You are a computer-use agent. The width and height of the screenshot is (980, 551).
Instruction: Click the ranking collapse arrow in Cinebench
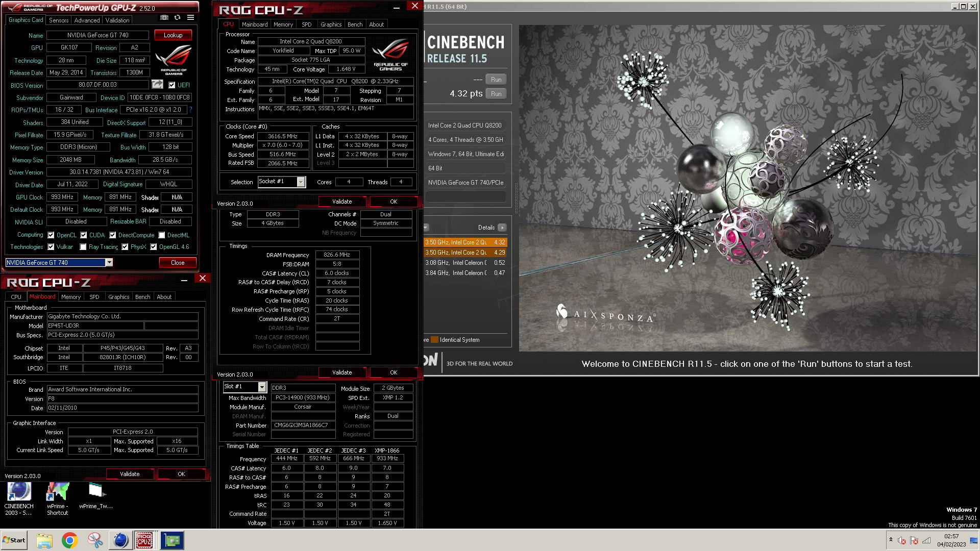pyautogui.click(x=426, y=228)
